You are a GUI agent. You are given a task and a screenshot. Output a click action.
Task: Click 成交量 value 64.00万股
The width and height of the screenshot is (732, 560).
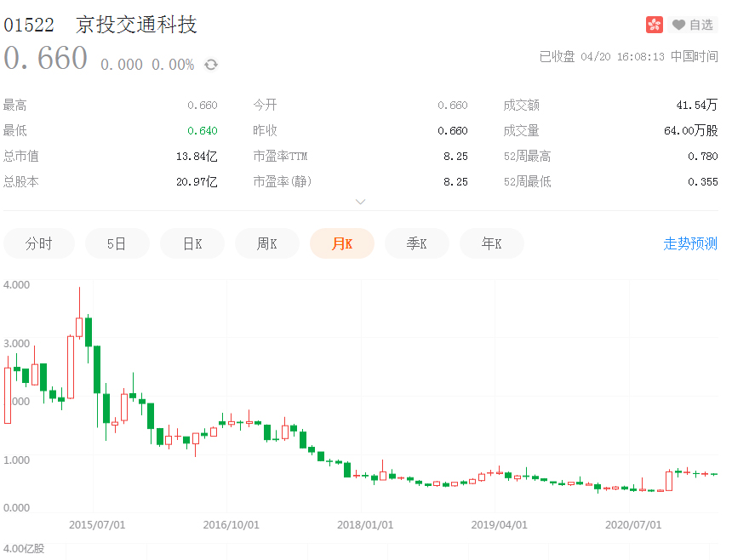[691, 131]
